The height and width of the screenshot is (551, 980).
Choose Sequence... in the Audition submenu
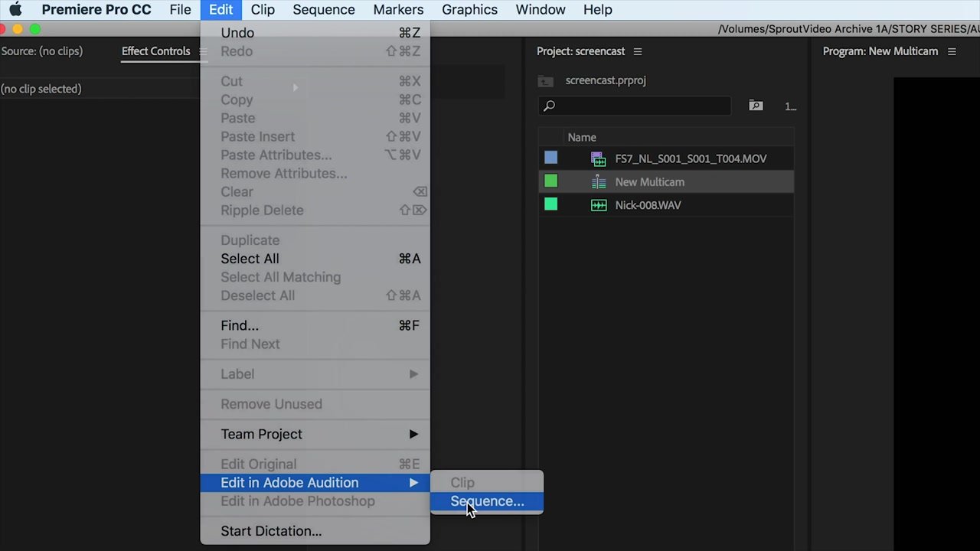pos(487,501)
